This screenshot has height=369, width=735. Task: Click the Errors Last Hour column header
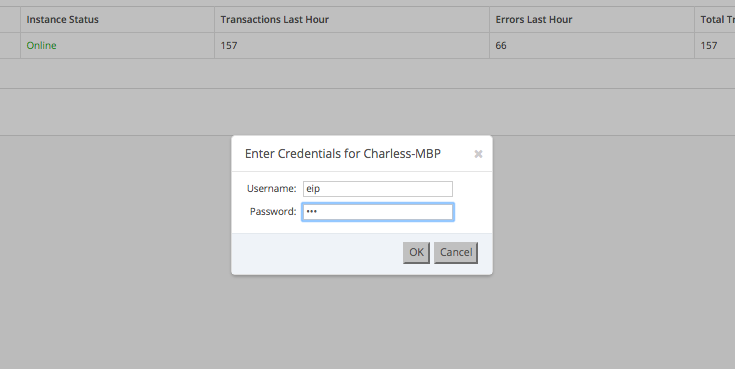(534, 20)
